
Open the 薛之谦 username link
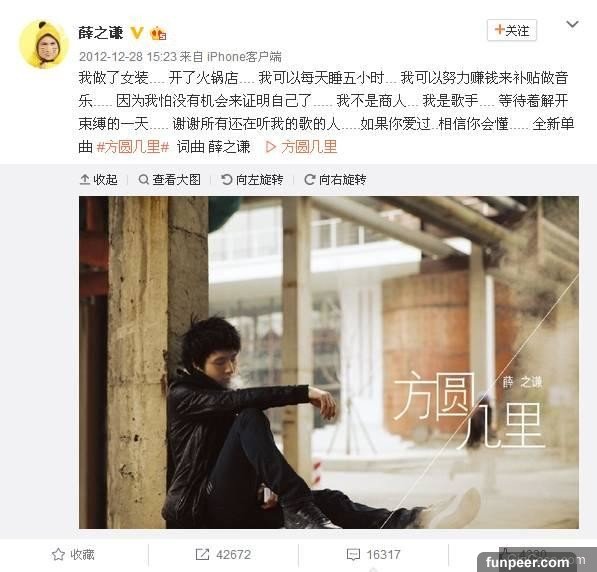tap(101, 33)
